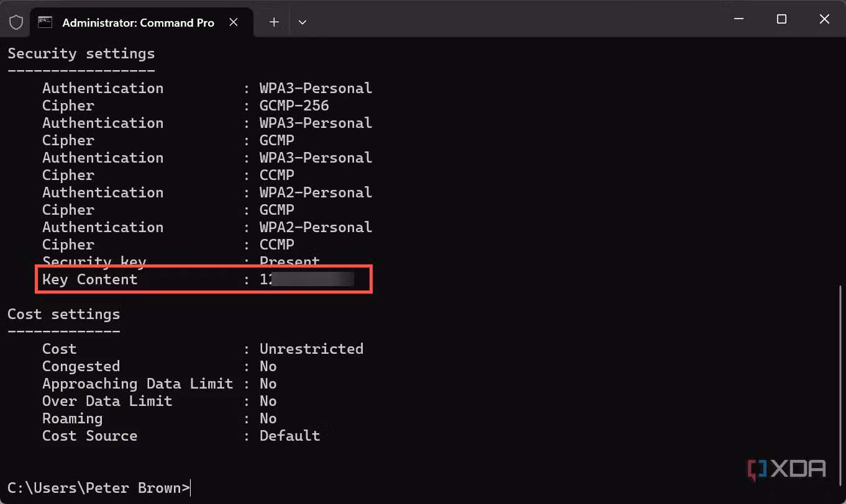The image size is (846, 504).
Task: Click the Command Prompt icon in the tab
Action: (45, 22)
